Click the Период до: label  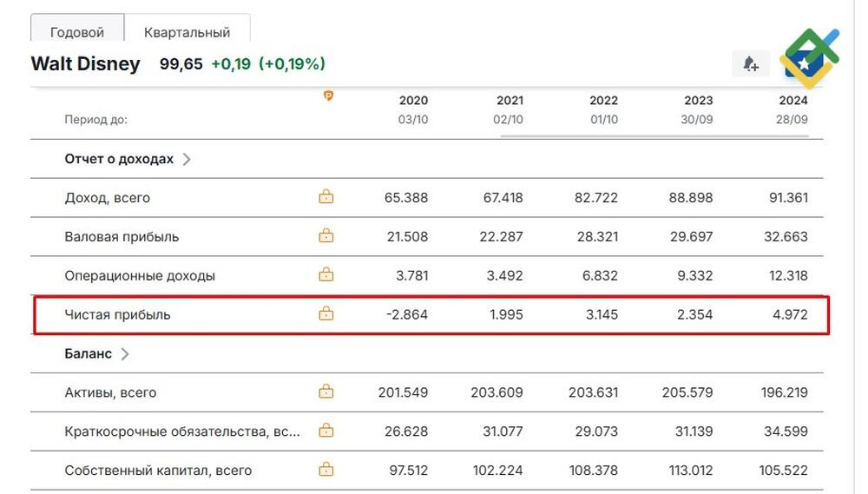(x=95, y=120)
